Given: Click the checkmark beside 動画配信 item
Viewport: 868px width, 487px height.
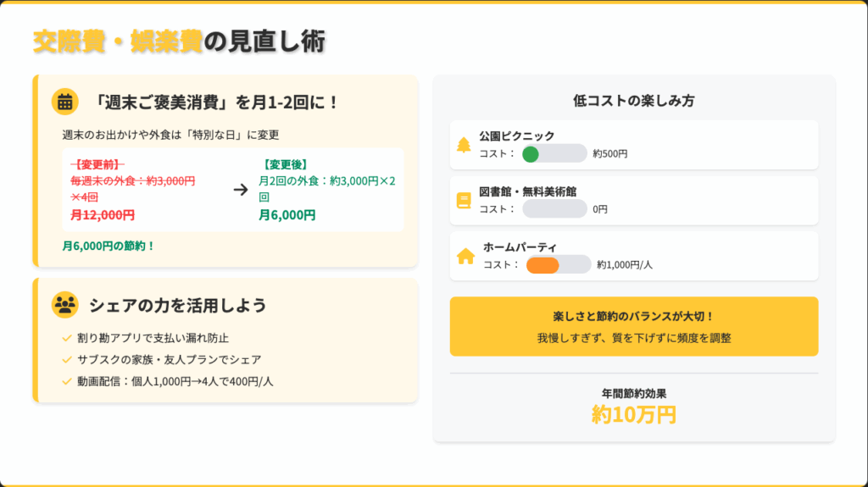Looking at the screenshot, I should click(67, 381).
